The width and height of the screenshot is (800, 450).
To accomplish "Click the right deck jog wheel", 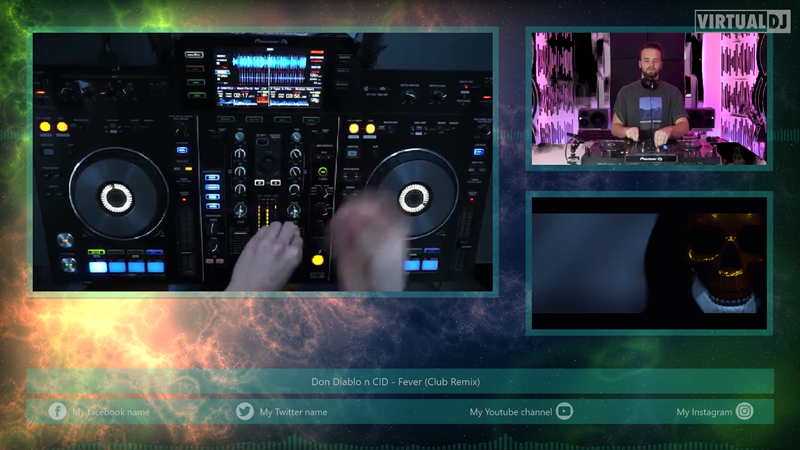I will coord(413,196).
